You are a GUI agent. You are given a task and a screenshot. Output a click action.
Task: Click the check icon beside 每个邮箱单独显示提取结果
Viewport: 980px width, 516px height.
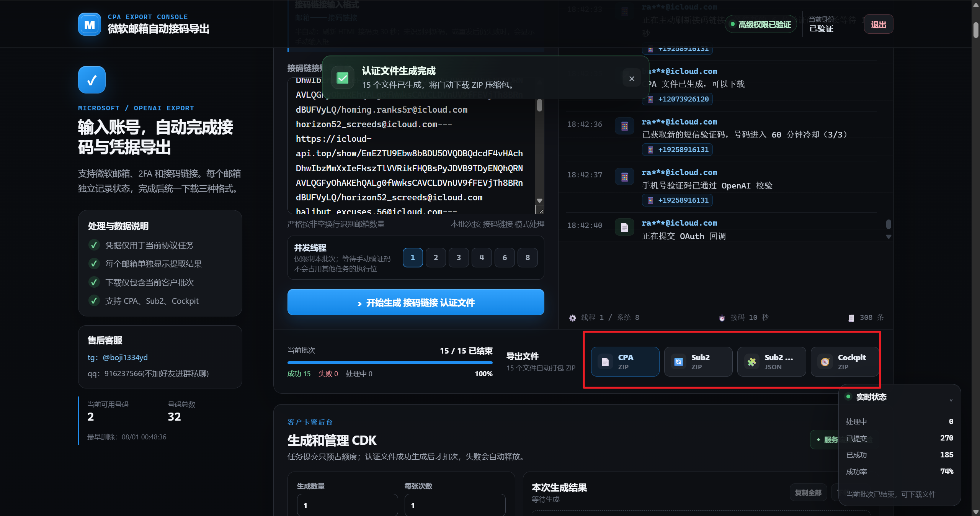point(94,264)
